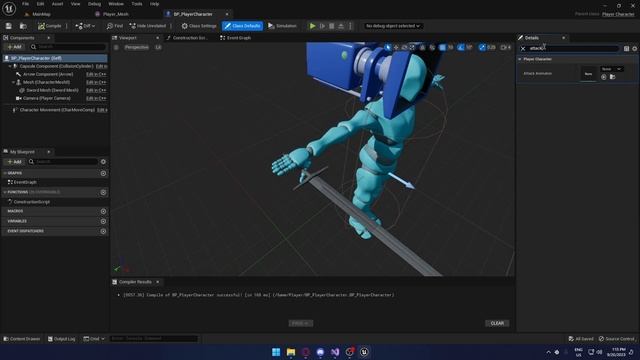Screen dimensions: 640x360
Task: Open Class Settings
Action: [199, 26]
